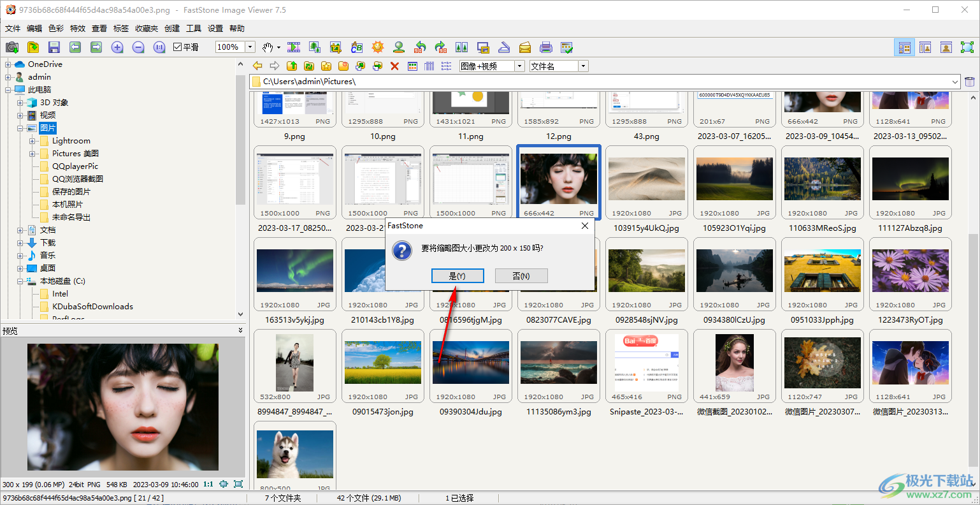The width and height of the screenshot is (980, 505).
Task: Click the Acquire from scanner icon
Action: 504,47
